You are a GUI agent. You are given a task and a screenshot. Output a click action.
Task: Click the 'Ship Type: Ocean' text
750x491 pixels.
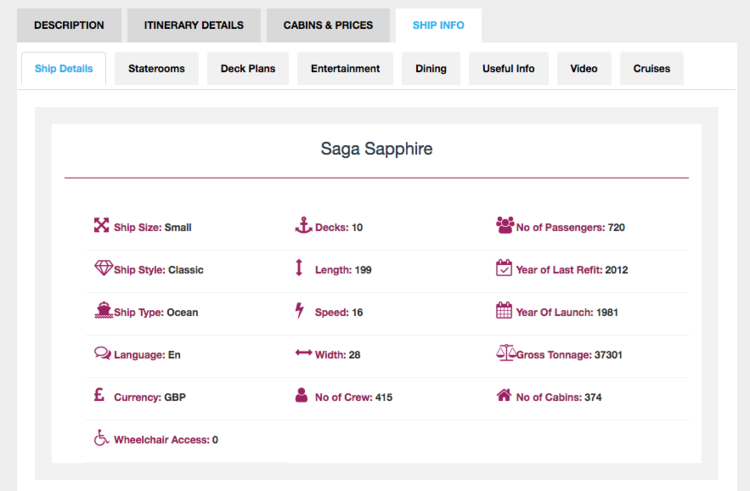(x=156, y=313)
